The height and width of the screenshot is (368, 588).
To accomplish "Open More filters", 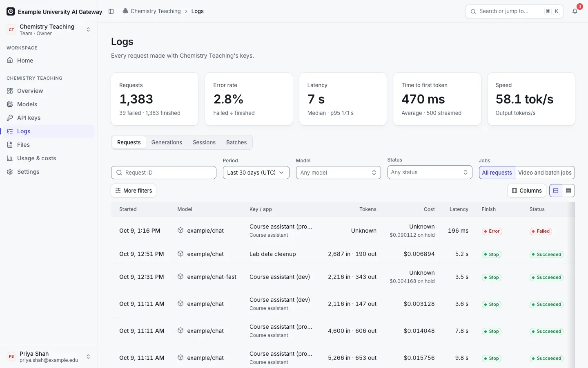I will coord(134,191).
